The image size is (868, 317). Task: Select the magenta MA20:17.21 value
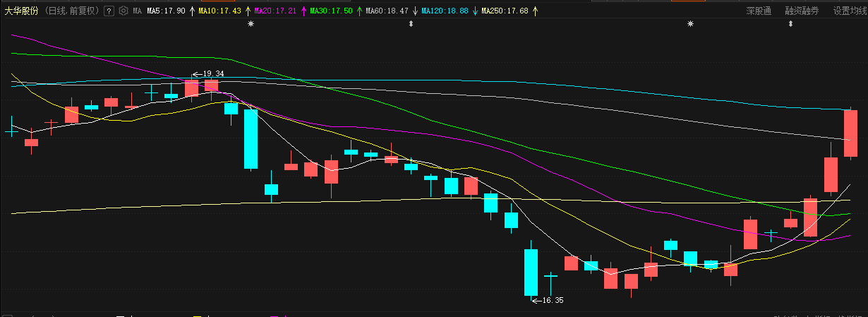pyautogui.click(x=275, y=11)
